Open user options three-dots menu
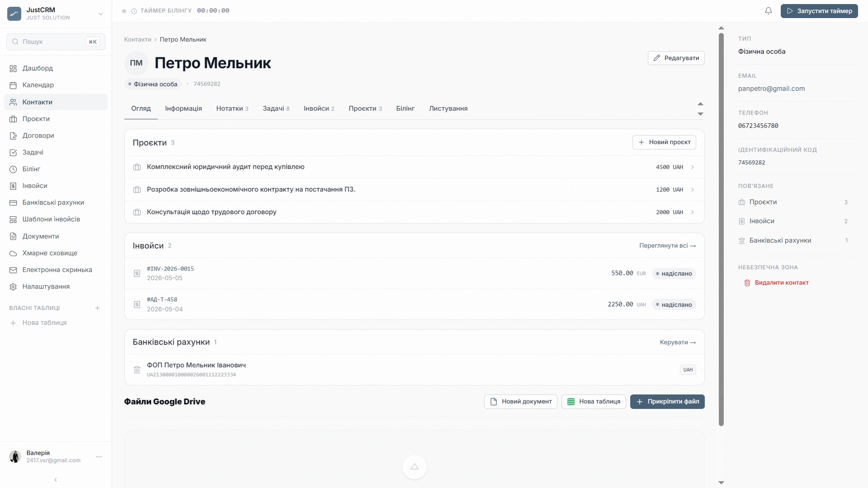Viewport: 868px width, 488px height. (99, 457)
